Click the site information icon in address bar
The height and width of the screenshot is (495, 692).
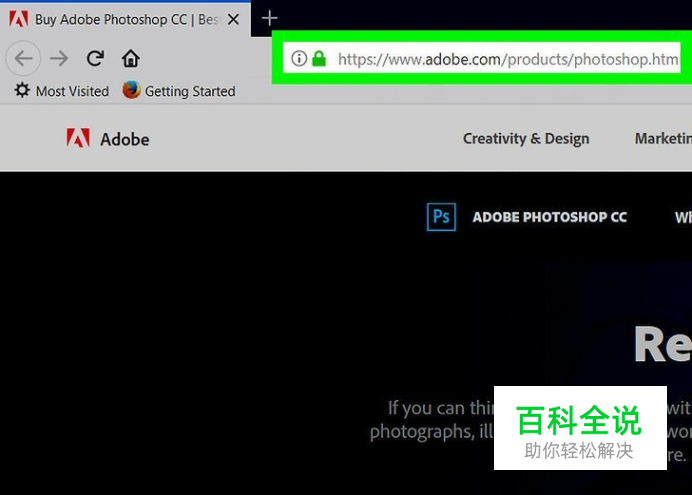pos(299,58)
